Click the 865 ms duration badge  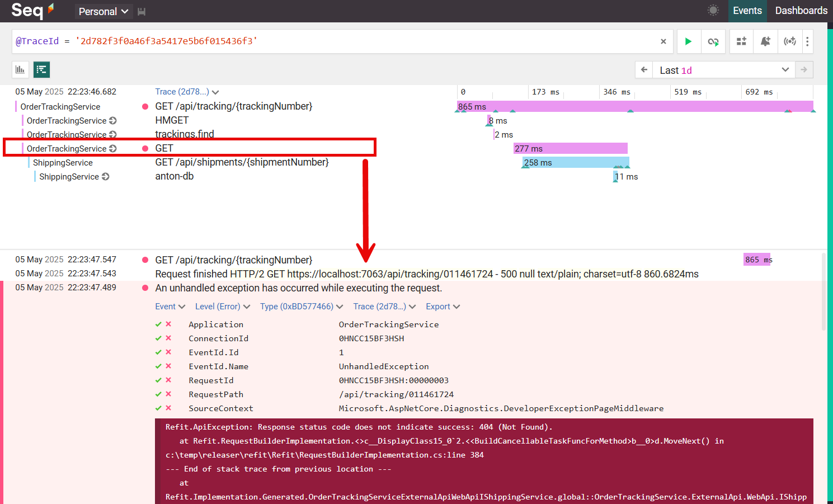coord(757,260)
